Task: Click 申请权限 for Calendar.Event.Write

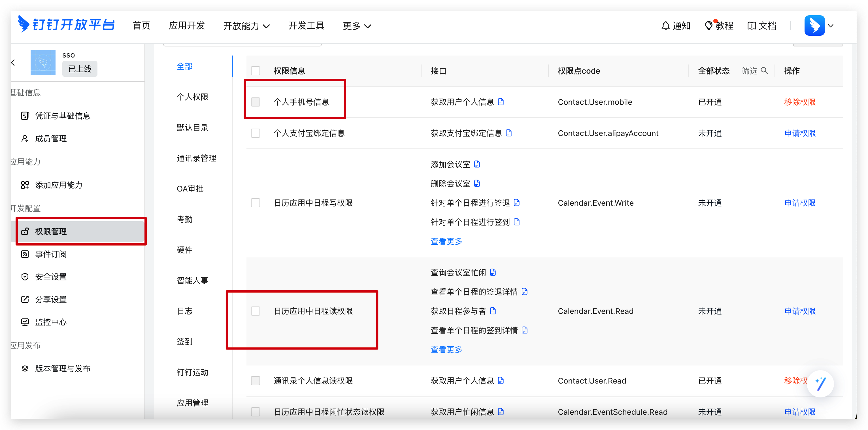Action: pyautogui.click(x=800, y=203)
